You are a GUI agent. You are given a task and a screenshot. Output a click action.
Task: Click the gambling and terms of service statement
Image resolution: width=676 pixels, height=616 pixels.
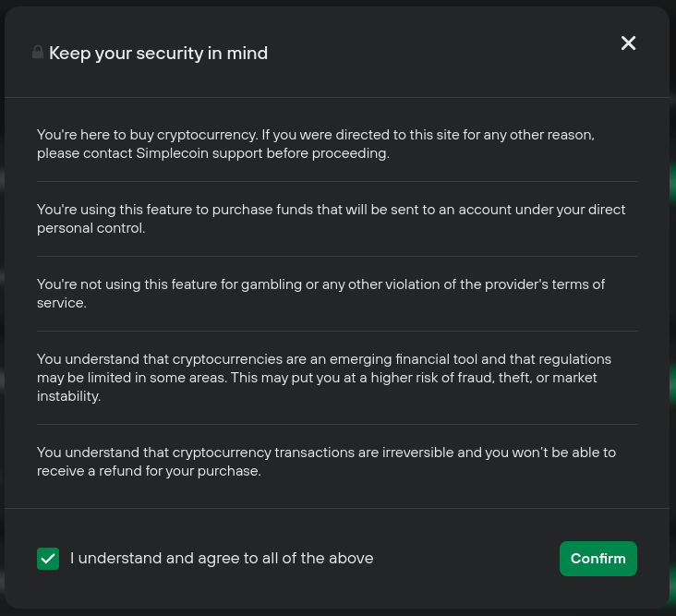(320, 294)
